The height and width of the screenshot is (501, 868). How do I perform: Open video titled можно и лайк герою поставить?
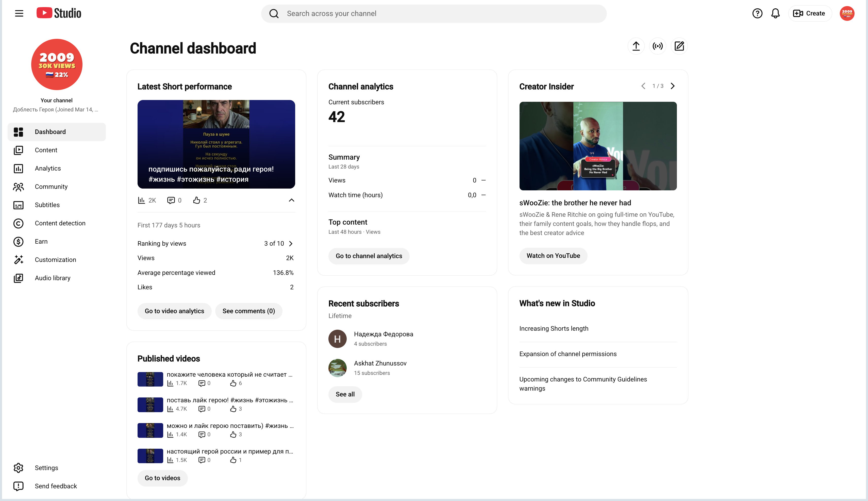coord(230,426)
